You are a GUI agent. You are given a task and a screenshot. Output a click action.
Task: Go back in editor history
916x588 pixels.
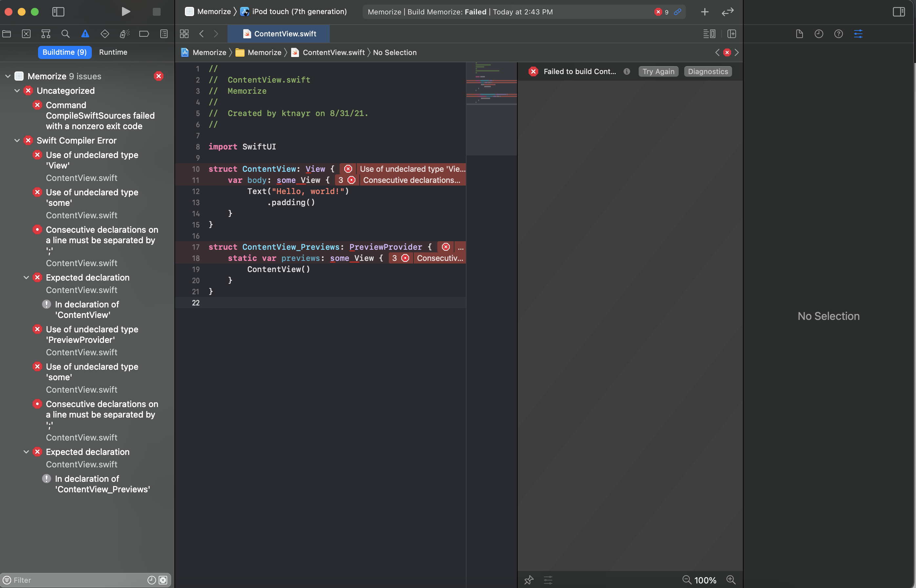(x=201, y=34)
